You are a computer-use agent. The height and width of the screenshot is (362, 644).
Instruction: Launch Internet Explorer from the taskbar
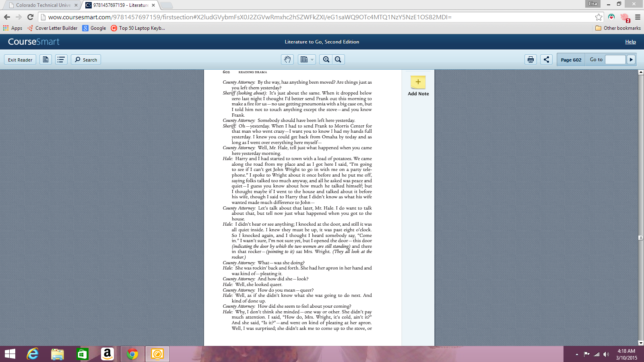(33, 354)
